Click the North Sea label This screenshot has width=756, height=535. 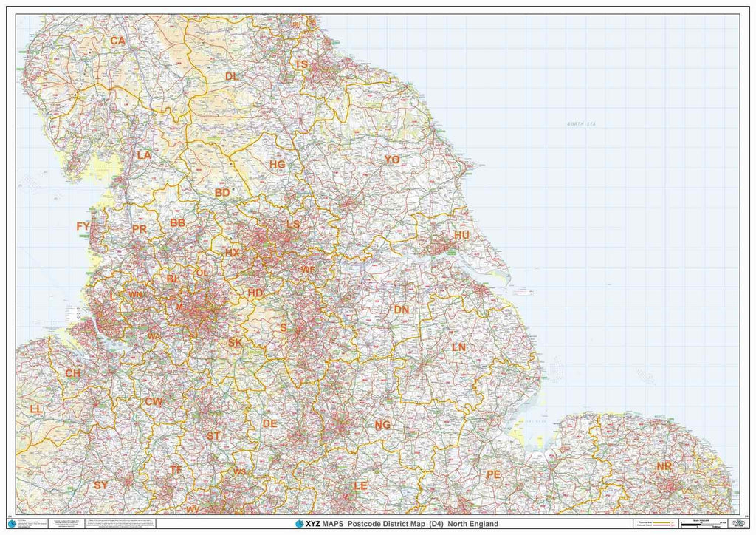[x=580, y=124]
